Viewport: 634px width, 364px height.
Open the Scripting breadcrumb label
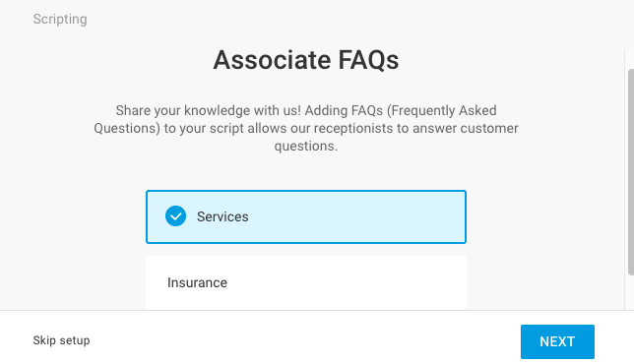pyautogui.click(x=60, y=19)
